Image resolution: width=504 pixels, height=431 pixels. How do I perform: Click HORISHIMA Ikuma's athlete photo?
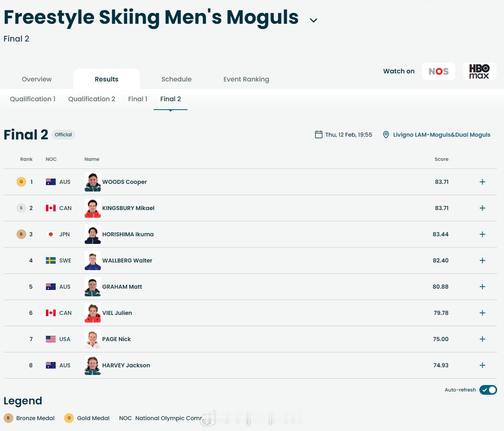point(93,234)
